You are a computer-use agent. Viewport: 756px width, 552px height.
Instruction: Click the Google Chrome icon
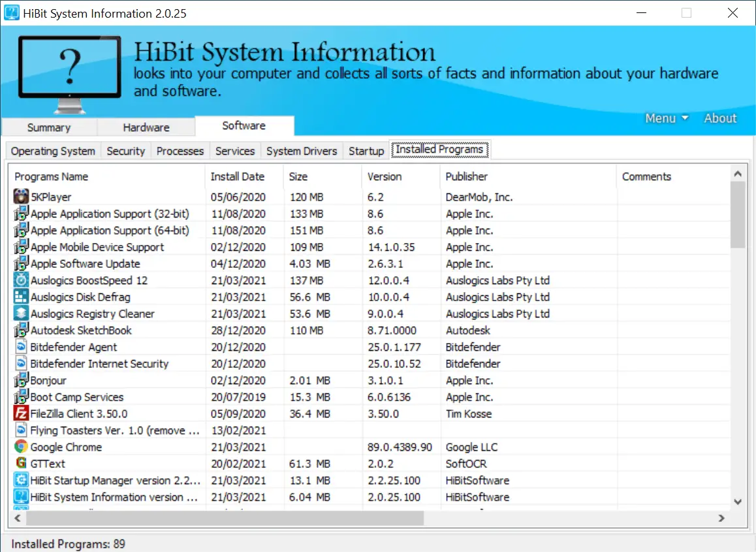coord(21,447)
